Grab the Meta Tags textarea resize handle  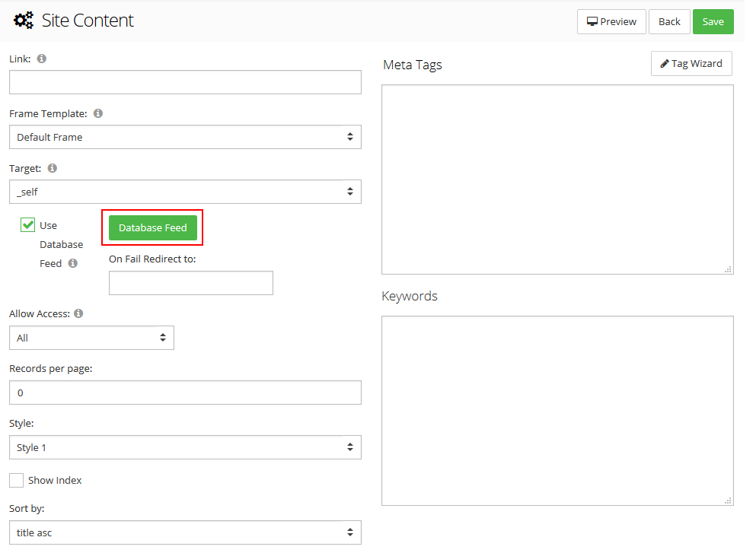point(728,269)
